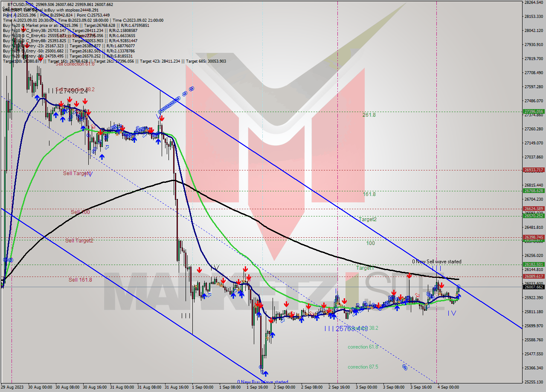Click the green 27396.056 price tag

coord(533,112)
